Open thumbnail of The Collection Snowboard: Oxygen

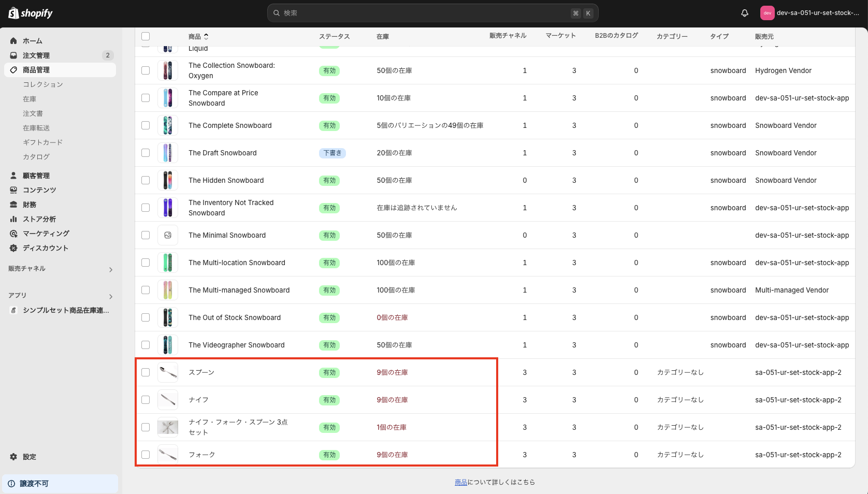(x=168, y=70)
